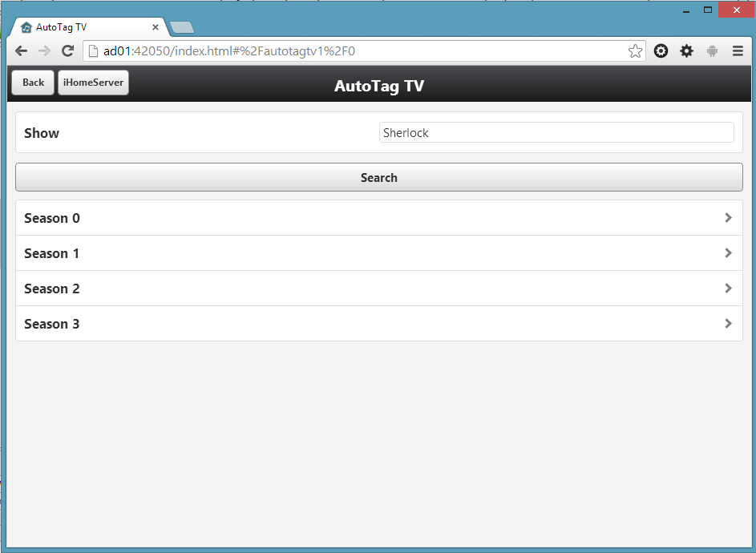756x553 pixels.
Task: Click the browser forward arrow icon
Action: point(44,51)
